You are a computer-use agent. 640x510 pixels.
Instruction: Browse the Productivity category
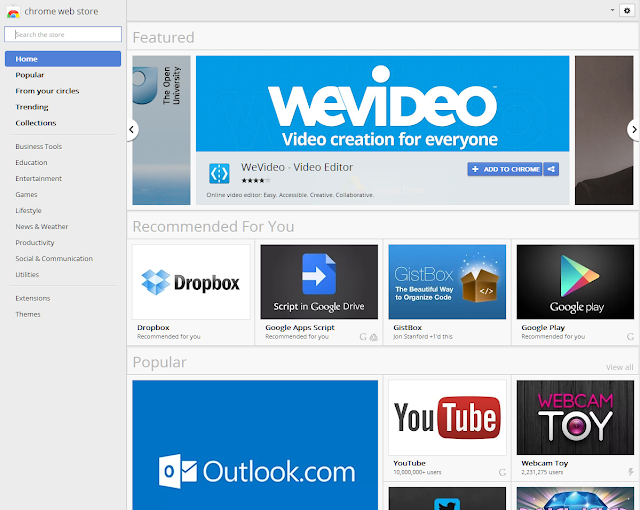click(35, 242)
